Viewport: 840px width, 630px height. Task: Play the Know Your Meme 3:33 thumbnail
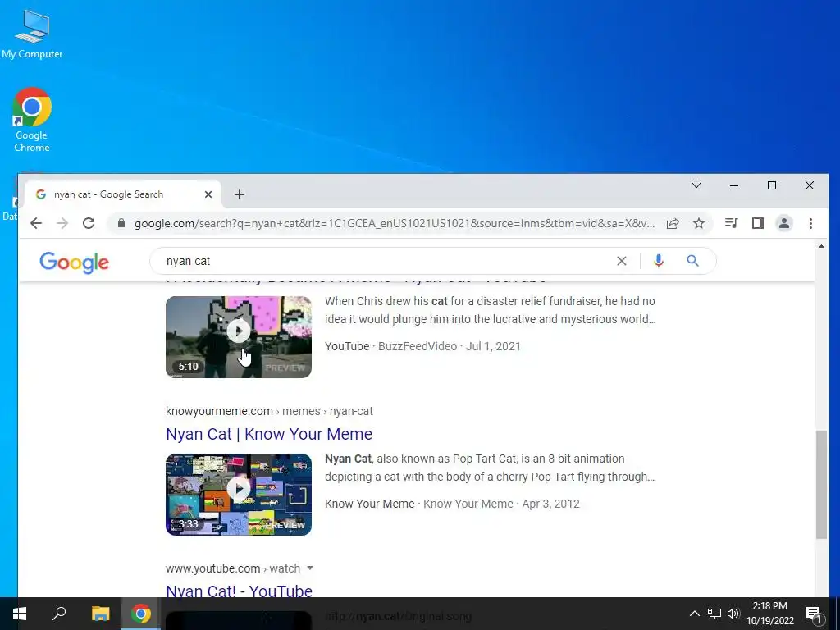pos(239,495)
